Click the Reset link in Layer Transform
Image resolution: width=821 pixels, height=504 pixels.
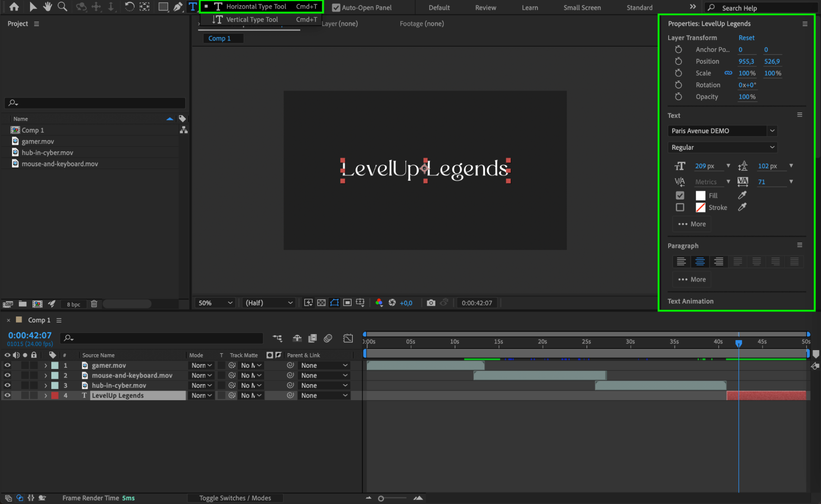(746, 37)
